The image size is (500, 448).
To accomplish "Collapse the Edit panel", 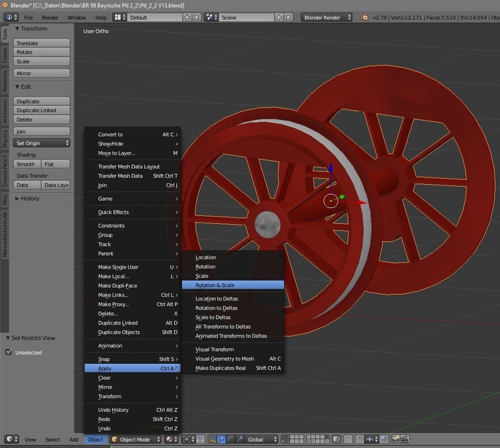I will [17, 87].
